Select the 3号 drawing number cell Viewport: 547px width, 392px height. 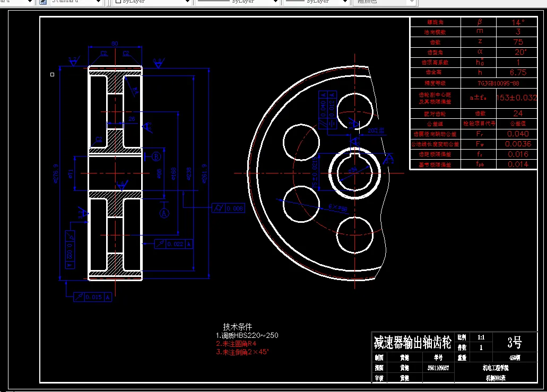(515, 343)
